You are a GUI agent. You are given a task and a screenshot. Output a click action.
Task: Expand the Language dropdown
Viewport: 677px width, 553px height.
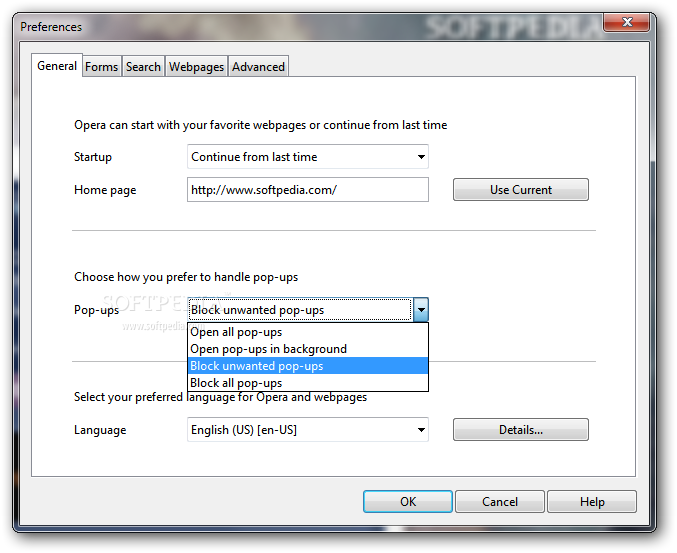pos(308,430)
